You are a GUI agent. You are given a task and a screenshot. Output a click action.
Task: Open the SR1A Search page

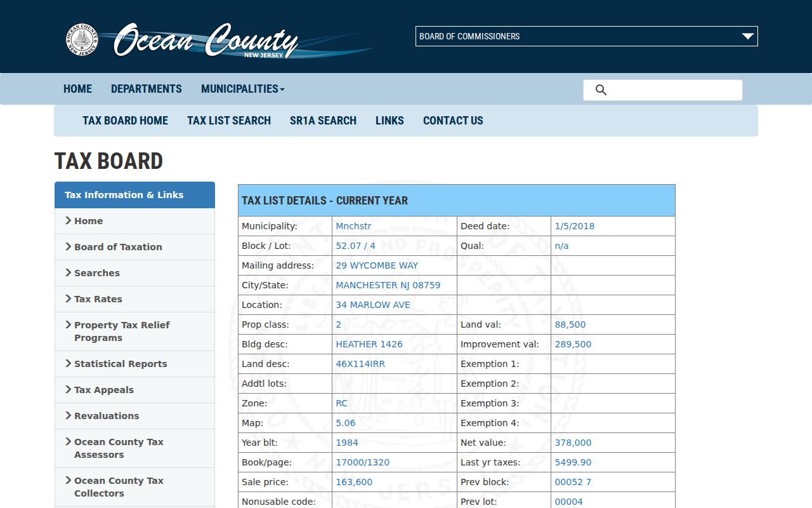pos(323,121)
